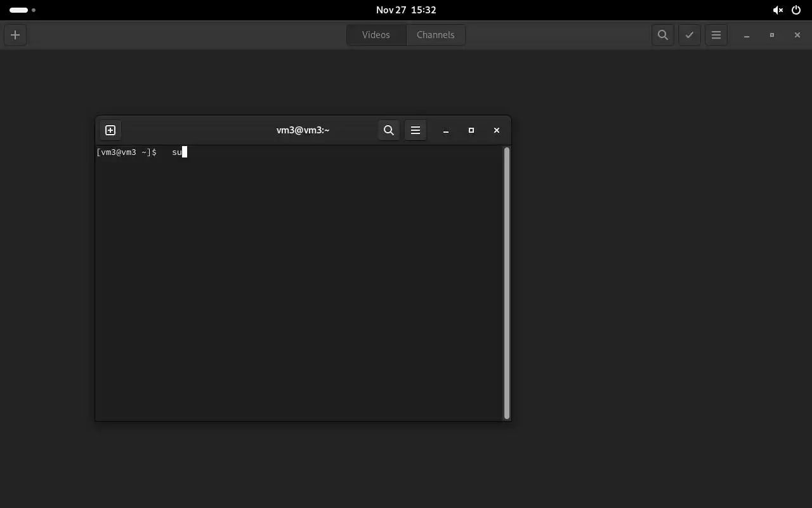The height and width of the screenshot is (508, 812).
Task: Open the power system menu icon
Action: pos(796,10)
